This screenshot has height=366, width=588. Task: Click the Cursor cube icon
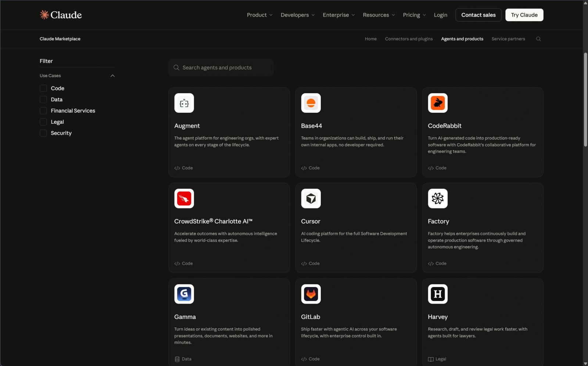pyautogui.click(x=311, y=199)
